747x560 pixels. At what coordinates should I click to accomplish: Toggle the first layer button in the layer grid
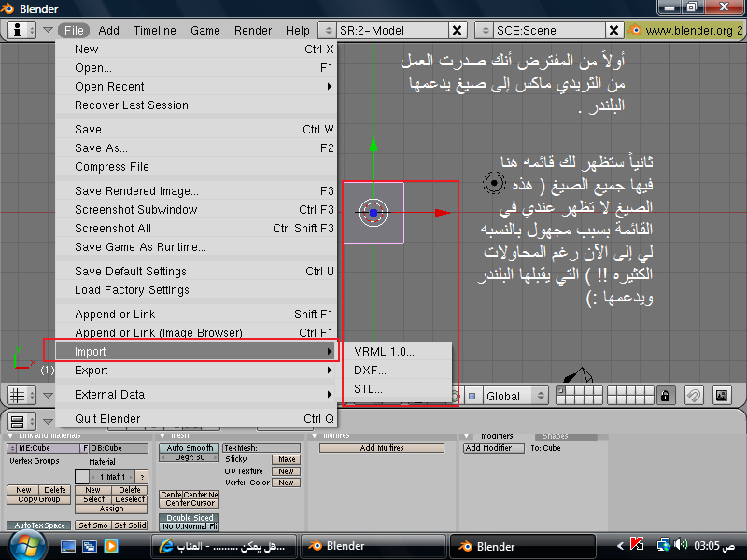pos(561,391)
